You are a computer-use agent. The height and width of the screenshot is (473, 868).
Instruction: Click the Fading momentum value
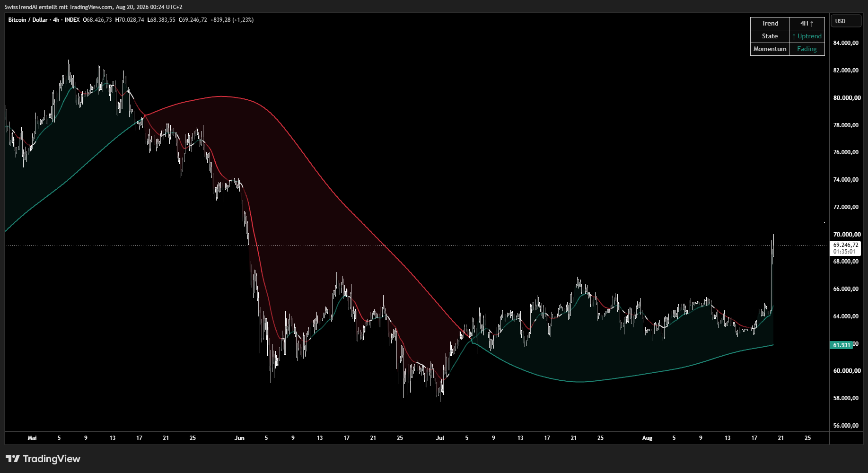tap(807, 49)
